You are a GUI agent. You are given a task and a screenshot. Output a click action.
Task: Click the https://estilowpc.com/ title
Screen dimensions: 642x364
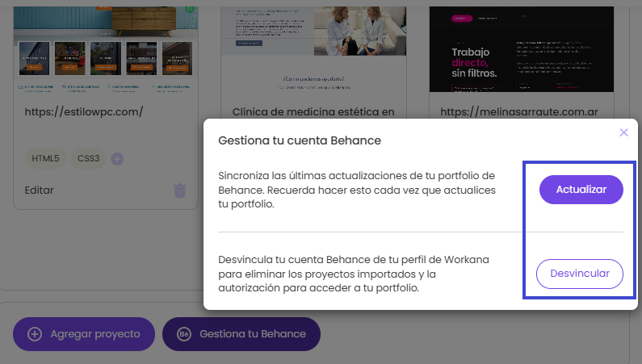pyautogui.click(x=84, y=111)
